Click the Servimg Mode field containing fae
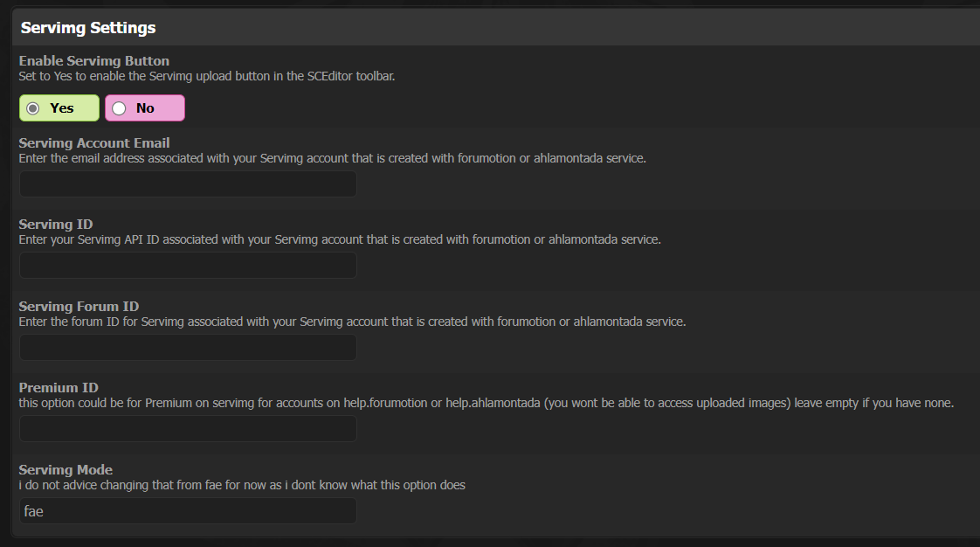980x547 pixels. (x=188, y=511)
